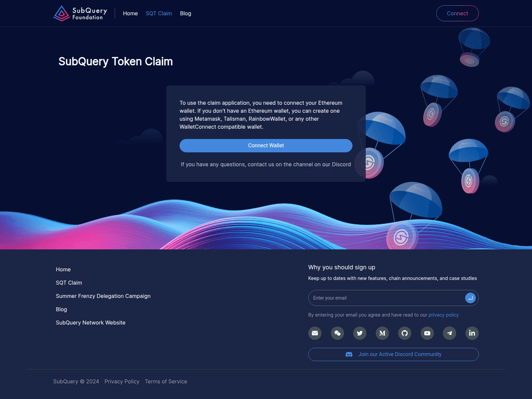This screenshot has width=532, height=399.
Task: Open Terms of Service link
Action: point(166,381)
